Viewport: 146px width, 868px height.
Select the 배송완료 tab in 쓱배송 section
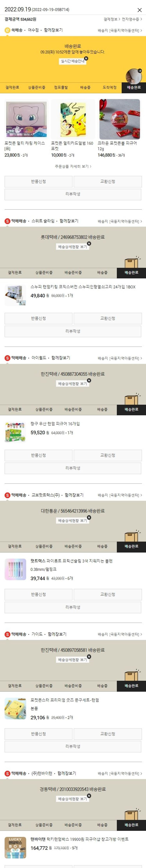click(x=134, y=88)
